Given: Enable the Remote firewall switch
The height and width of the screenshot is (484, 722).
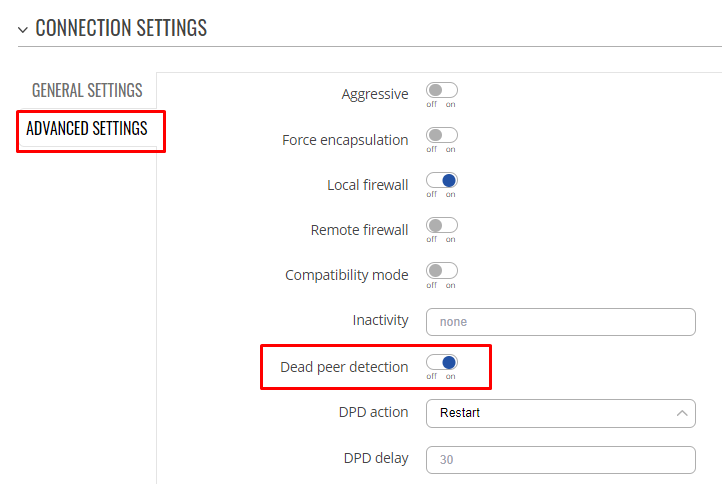Looking at the screenshot, I should (x=442, y=226).
